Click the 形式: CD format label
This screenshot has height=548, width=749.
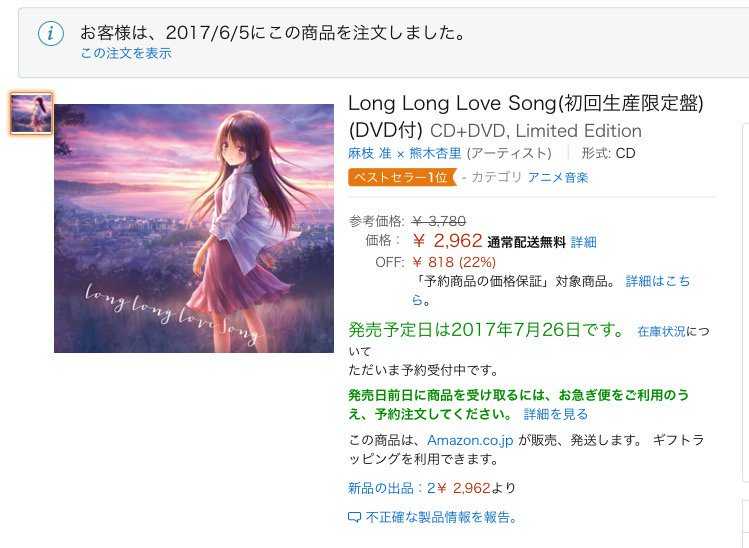(608, 153)
